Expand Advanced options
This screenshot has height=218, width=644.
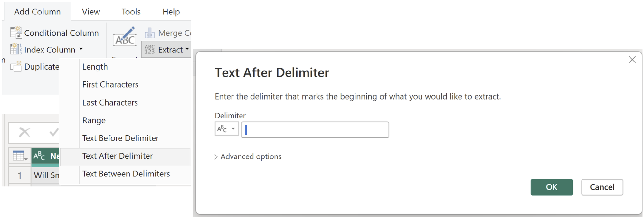[248, 156]
